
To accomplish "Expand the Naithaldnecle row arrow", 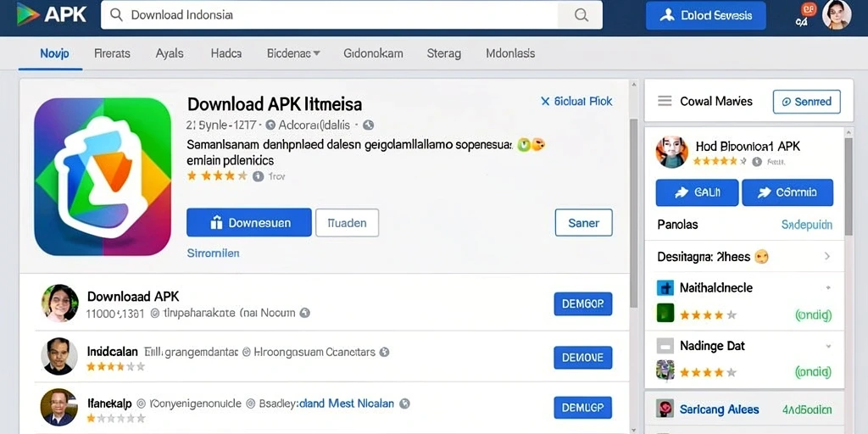I will click(x=828, y=288).
